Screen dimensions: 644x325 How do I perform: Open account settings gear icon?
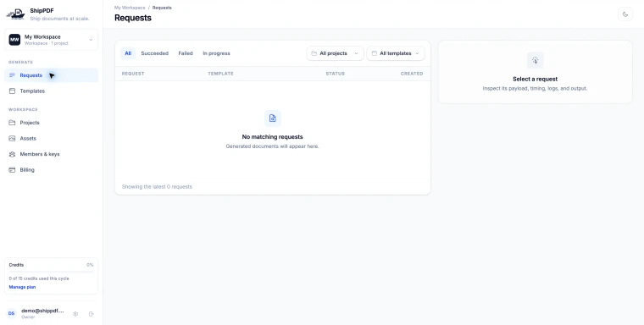point(75,314)
